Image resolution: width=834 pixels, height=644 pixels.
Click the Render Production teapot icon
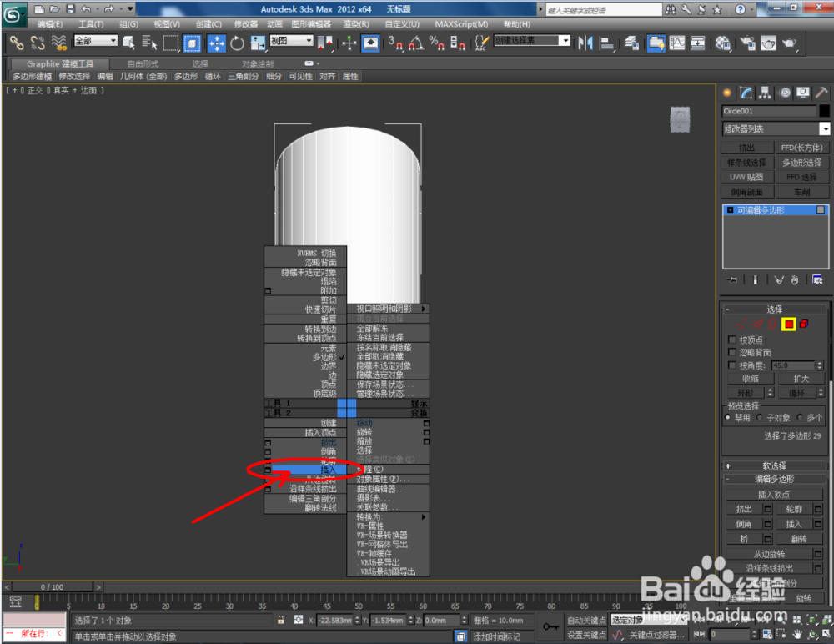point(790,43)
